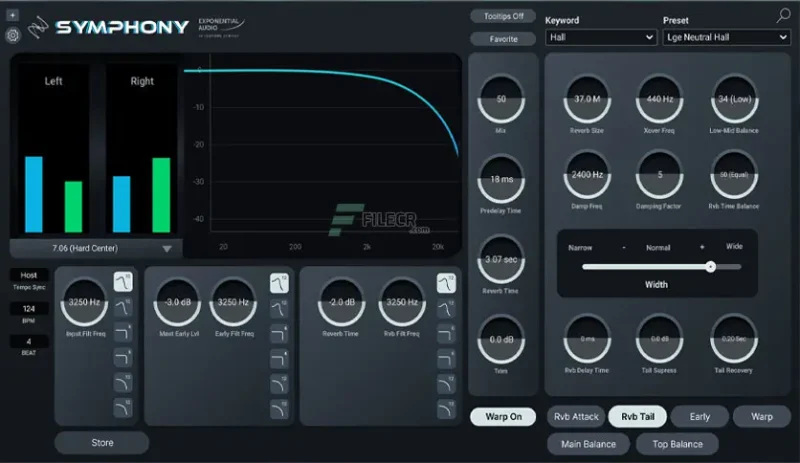The height and width of the screenshot is (463, 800).
Task: Pick the upper brickwall filter shape beside Rvb Filt Freq
Action: pyautogui.click(x=446, y=335)
